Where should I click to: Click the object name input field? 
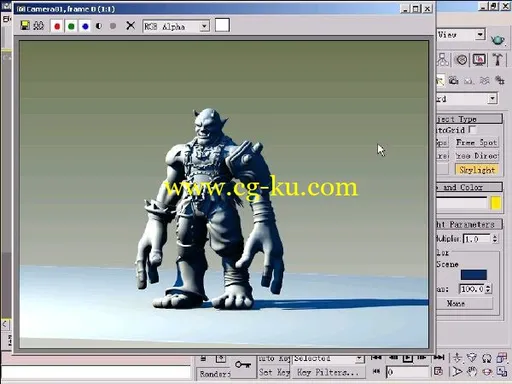pos(462,203)
